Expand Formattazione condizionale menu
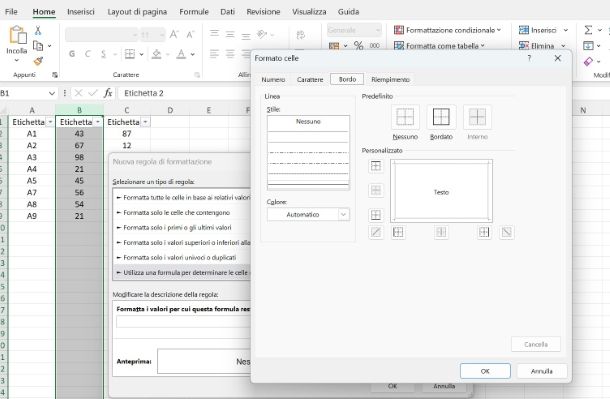Image resolution: width=610 pixels, height=399 pixels. point(447,30)
